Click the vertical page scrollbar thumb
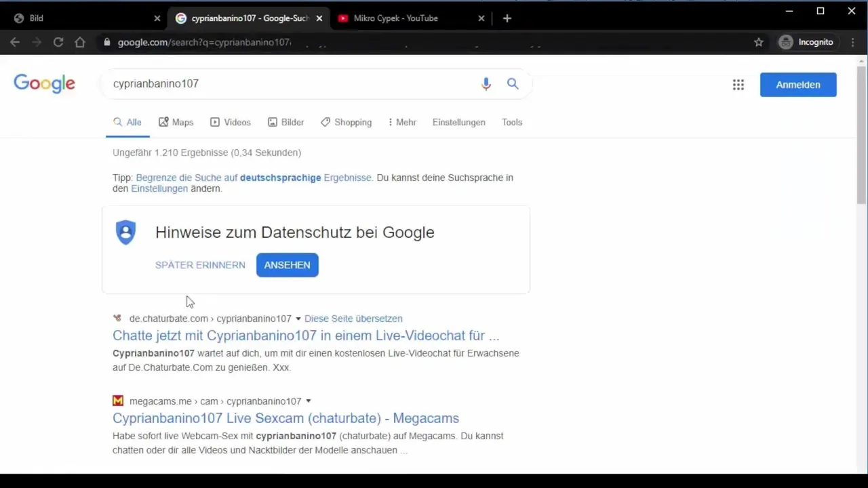The height and width of the screenshot is (488, 868). coord(861,134)
